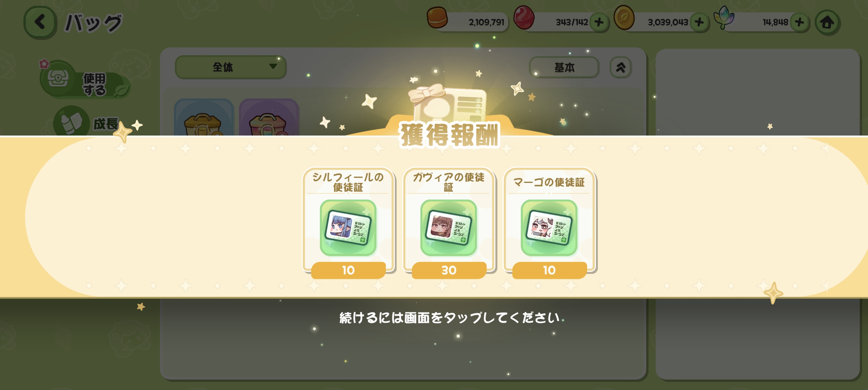Open the home screen via house icon
The height and width of the screenshot is (390, 868).
(x=827, y=22)
